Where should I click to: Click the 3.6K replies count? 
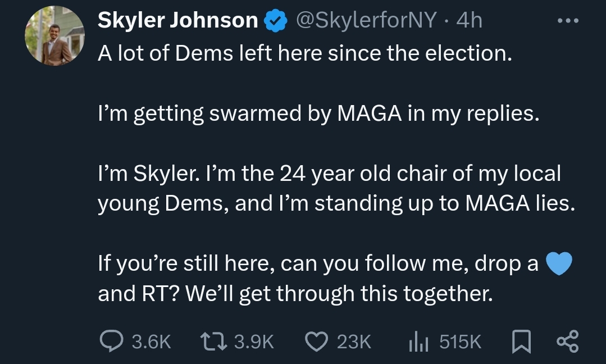(x=151, y=342)
